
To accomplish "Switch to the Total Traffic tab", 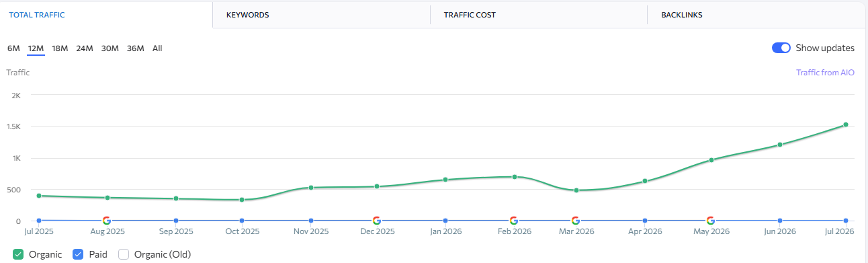I will pos(106,15).
